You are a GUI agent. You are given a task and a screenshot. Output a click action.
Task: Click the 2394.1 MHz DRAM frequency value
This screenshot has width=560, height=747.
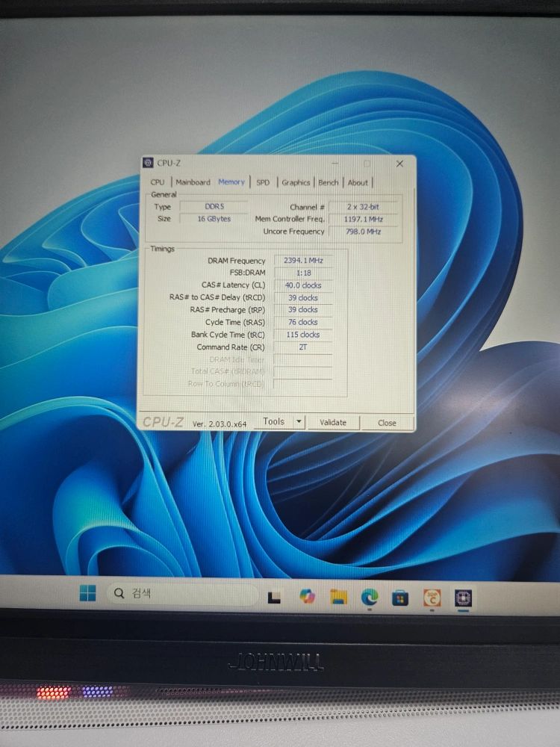[x=303, y=261]
